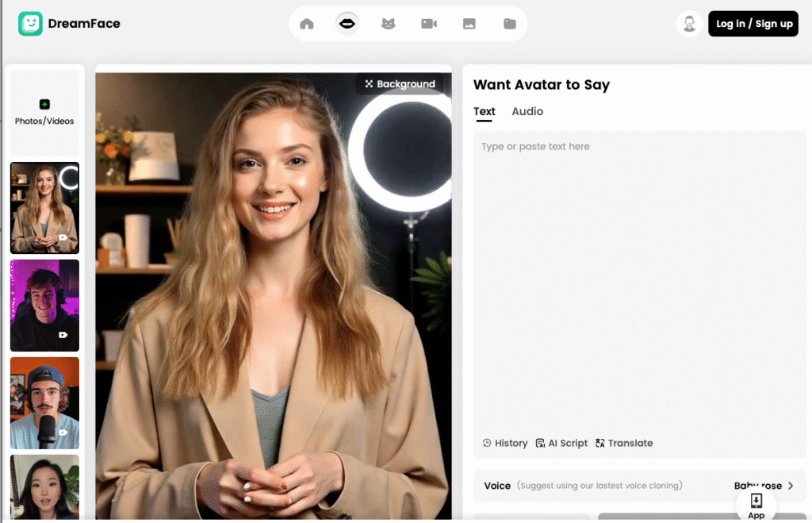Select the lips avatar talk icon

tap(347, 24)
